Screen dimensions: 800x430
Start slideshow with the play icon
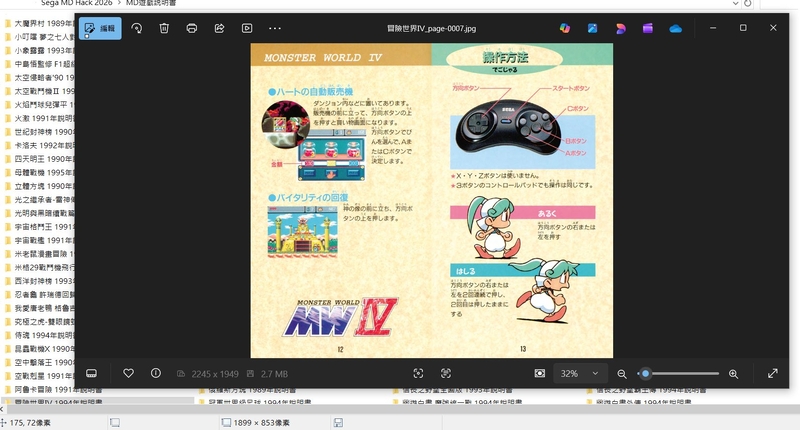tap(247, 29)
